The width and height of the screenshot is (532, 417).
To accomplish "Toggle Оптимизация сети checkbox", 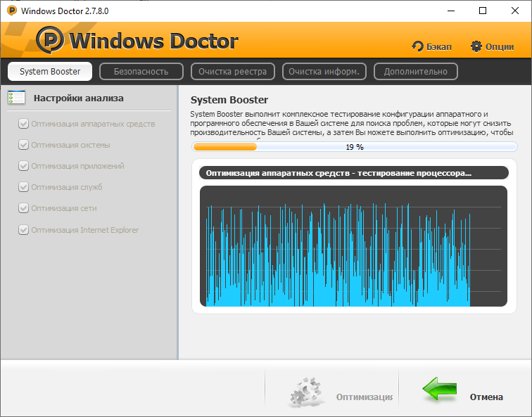I will (23, 208).
